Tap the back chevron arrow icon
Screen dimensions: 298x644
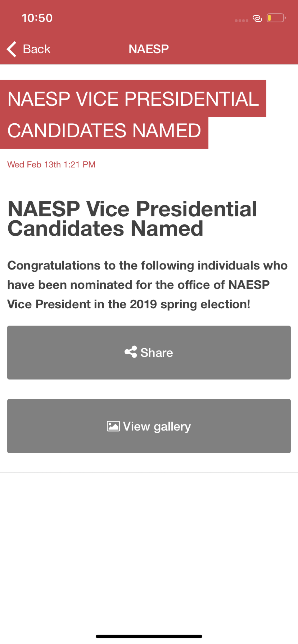(x=12, y=49)
